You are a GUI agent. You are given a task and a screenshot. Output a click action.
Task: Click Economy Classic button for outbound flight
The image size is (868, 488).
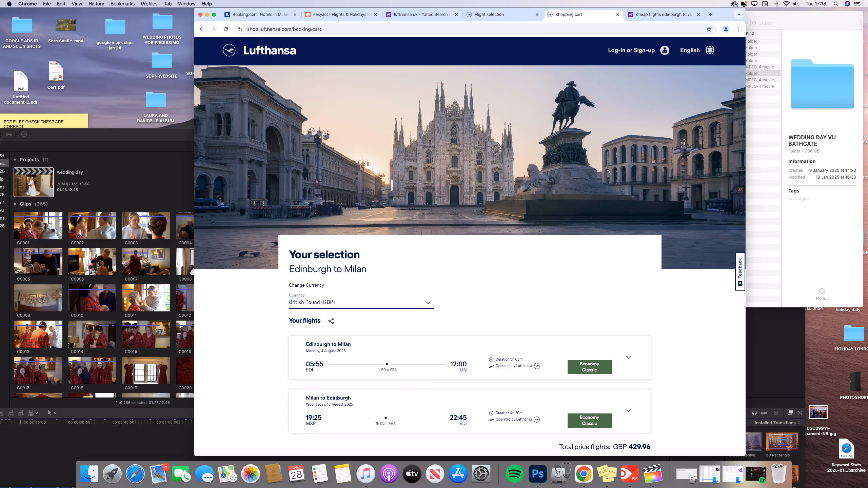(589, 367)
